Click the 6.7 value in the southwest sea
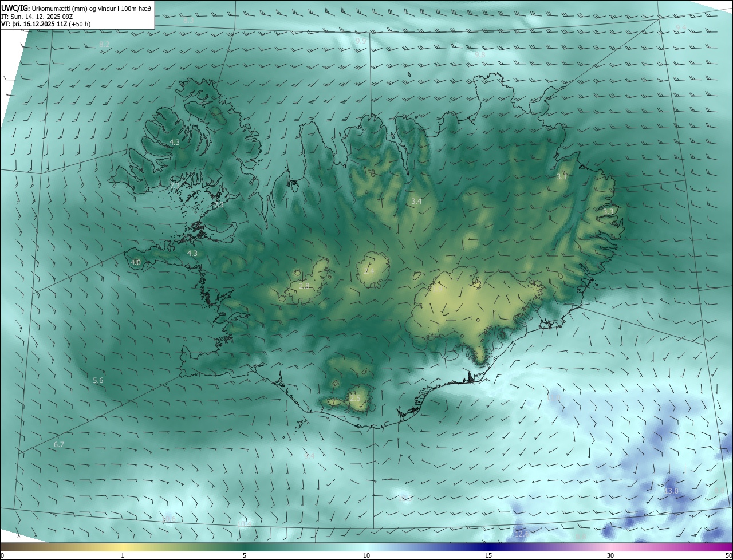Image resolution: width=733 pixels, height=560 pixels. 59,444
